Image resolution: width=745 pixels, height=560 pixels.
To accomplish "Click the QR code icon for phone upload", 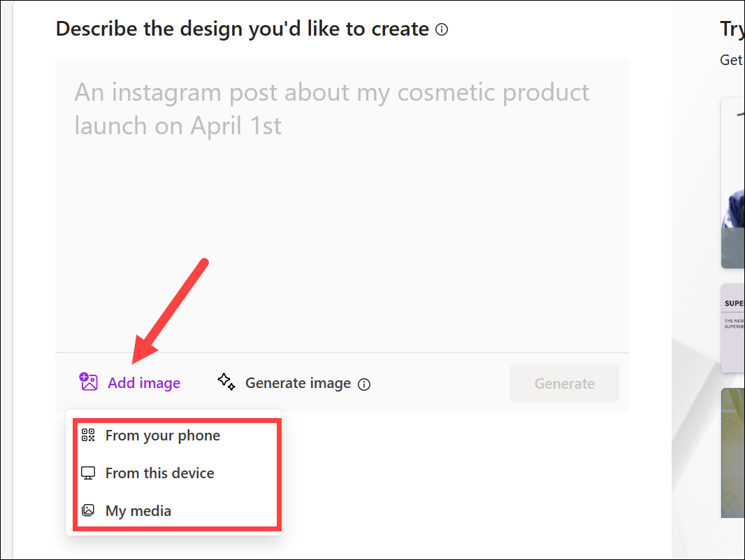I will pos(88,435).
